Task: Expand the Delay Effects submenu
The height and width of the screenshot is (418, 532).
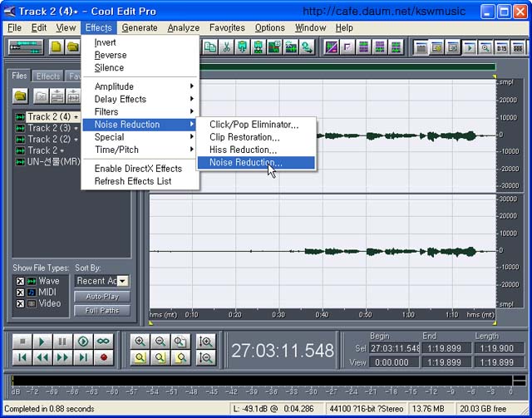Action: pos(140,99)
